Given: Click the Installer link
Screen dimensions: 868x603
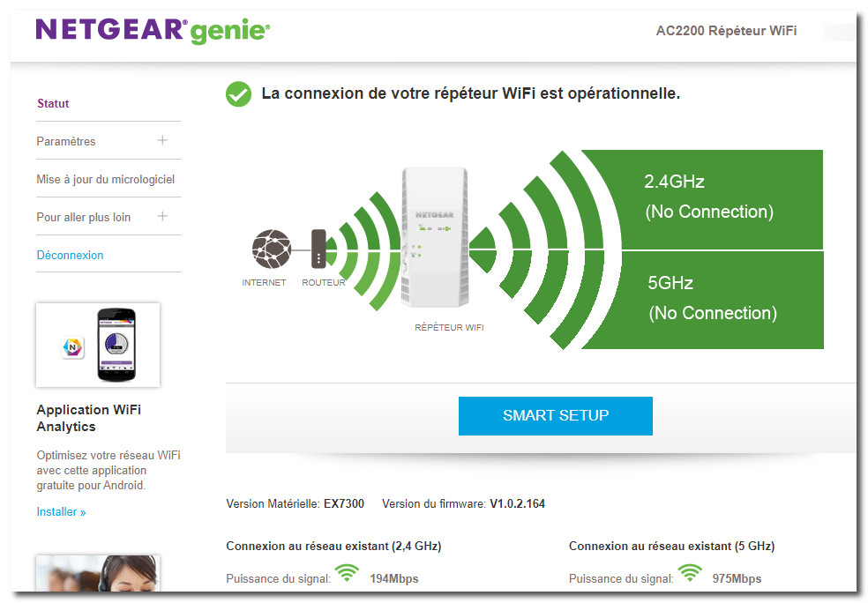Looking at the screenshot, I should click(x=61, y=511).
